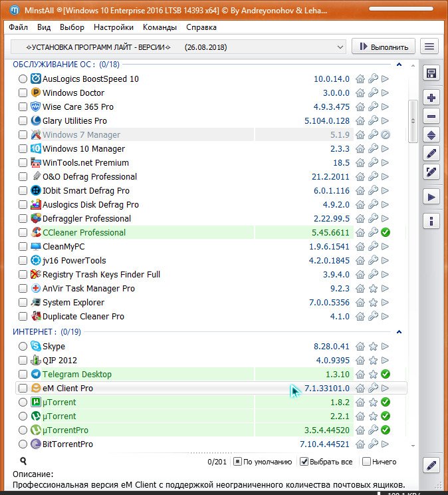The width and height of the screenshot is (448, 495).
Task: Click key icon for Glary Utilities Pro
Action: click(x=373, y=121)
